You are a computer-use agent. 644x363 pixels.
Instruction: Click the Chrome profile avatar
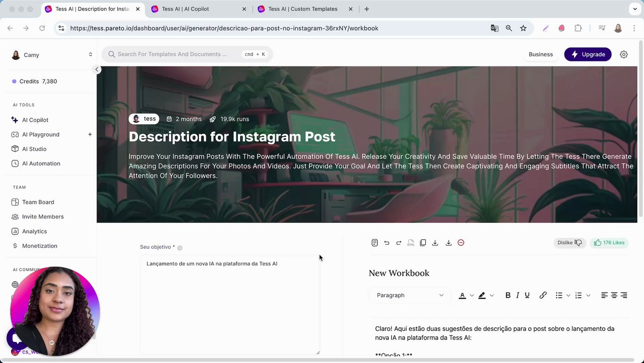(618, 28)
